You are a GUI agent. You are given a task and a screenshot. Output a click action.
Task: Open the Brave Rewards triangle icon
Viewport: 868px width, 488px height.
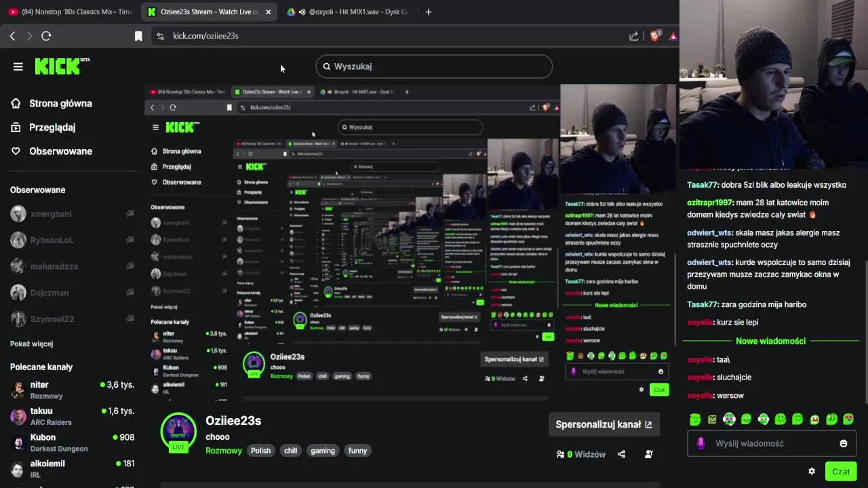click(673, 36)
